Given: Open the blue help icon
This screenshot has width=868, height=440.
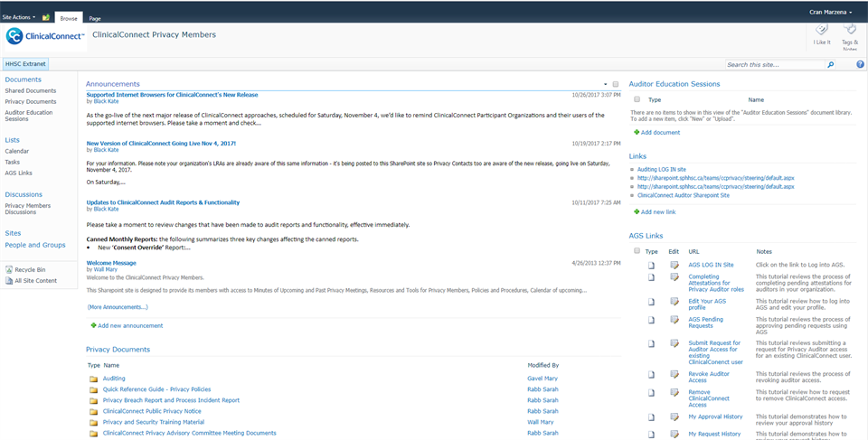Looking at the screenshot, I should pyautogui.click(x=860, y=64).
